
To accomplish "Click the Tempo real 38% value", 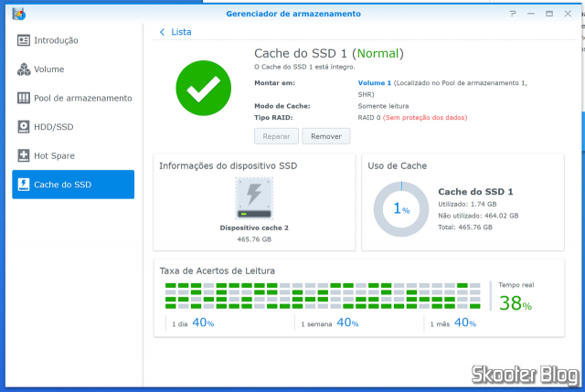I will tap(516, 302).
